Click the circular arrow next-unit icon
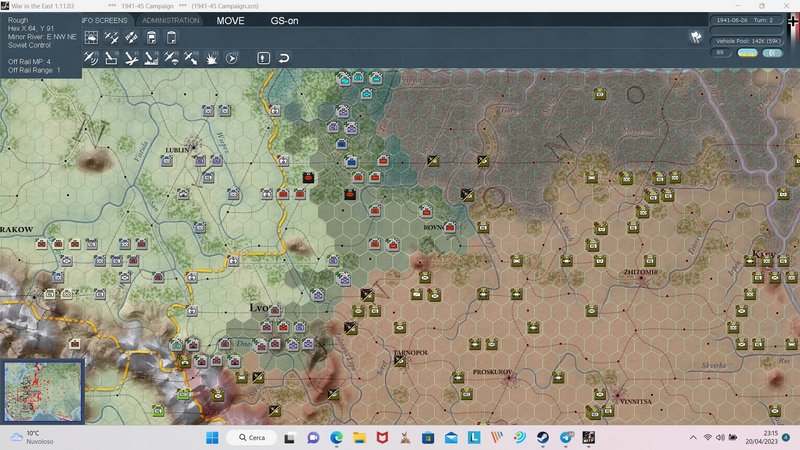Viewport: 800px width, 450px height. (x=231, y=58)
